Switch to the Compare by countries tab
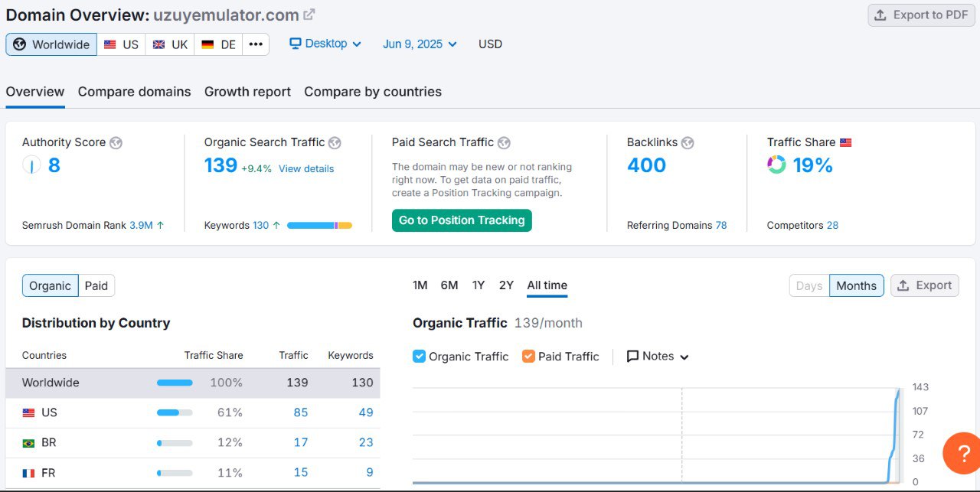 [373, 92]
